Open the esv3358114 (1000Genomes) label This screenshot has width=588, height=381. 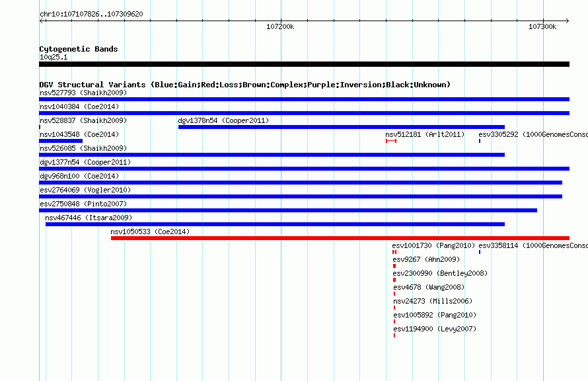533,245
